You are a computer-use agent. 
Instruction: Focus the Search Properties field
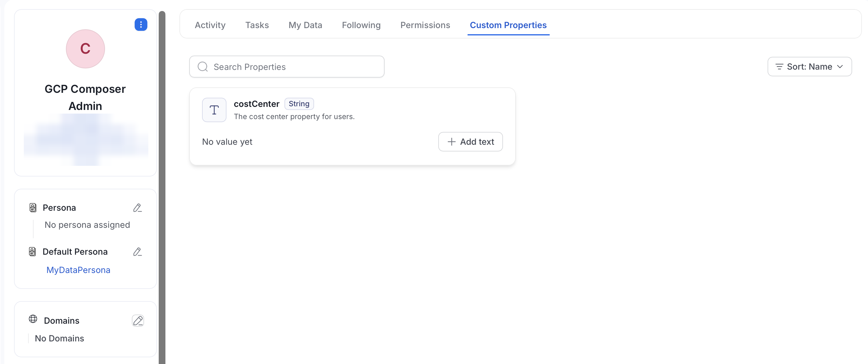click(x=287, y=67)
